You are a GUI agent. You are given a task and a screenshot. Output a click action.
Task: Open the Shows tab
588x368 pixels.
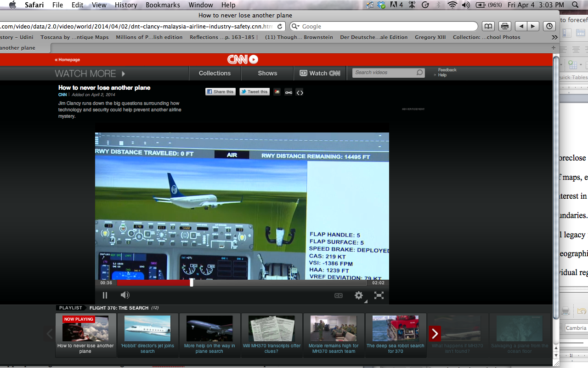pyautogui.click(x=267, y=73)
